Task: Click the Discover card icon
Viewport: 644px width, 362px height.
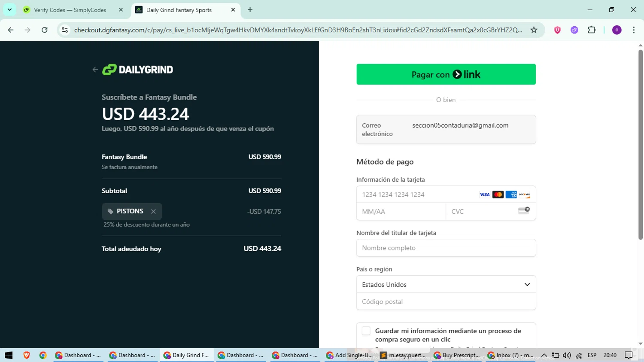Action: (x=524, y=195)
